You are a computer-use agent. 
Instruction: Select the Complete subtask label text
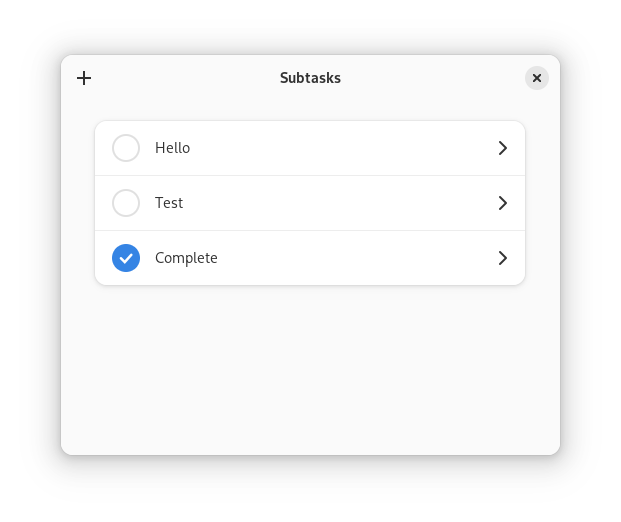click(186, 258)
